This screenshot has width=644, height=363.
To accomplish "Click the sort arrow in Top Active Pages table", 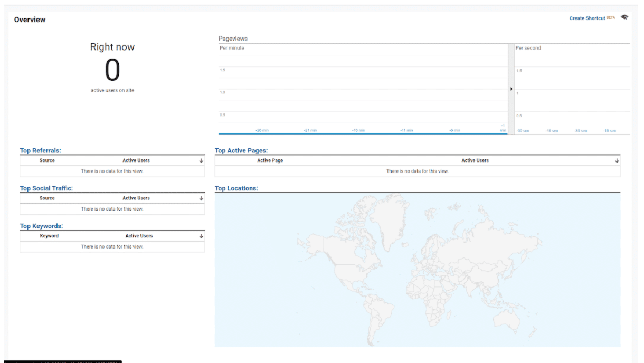I will [x=617, y=161].
